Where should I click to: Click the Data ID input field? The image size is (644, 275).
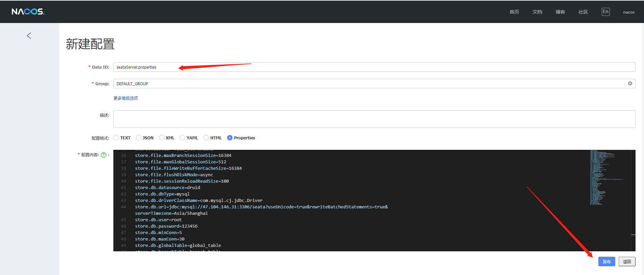pos(374,67)
